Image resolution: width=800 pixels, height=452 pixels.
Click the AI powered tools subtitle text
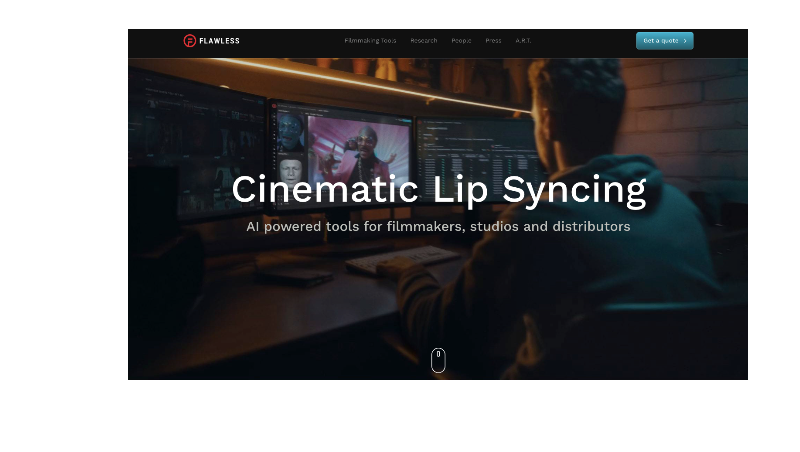(438, 227)
